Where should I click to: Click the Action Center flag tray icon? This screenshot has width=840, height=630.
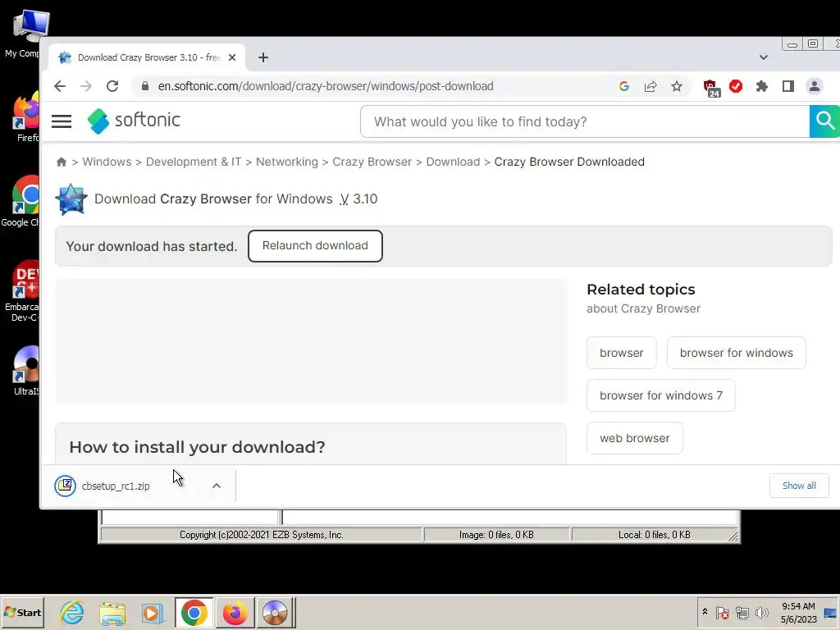pos(722,612)
